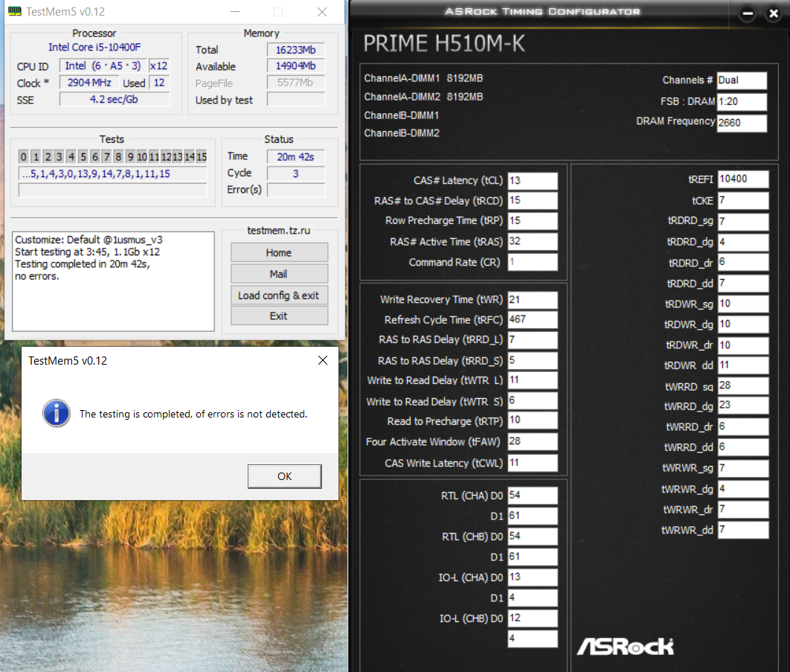Click the Available memory value 14904Mb
Screen dimensions: 790x672
click(x=296, y=66)
